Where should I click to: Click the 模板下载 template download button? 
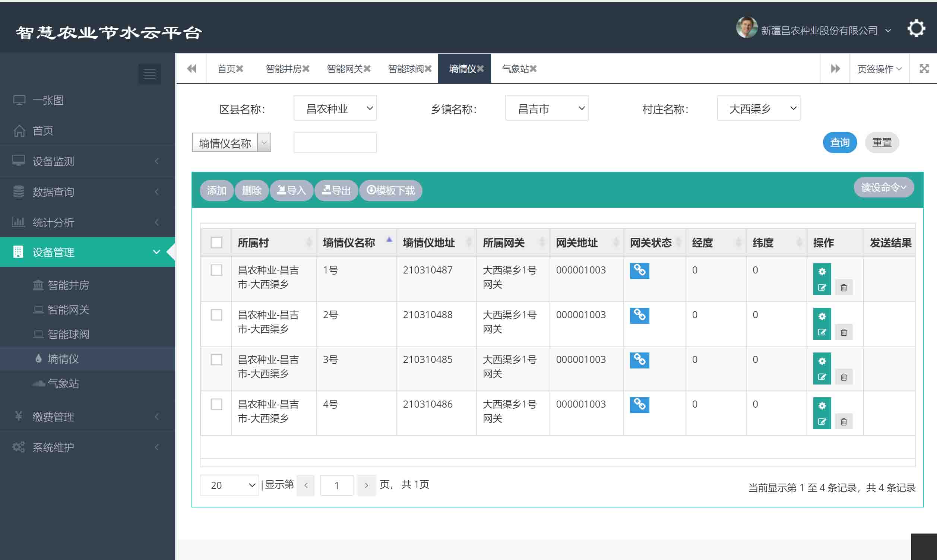click(x=391, y=190)
